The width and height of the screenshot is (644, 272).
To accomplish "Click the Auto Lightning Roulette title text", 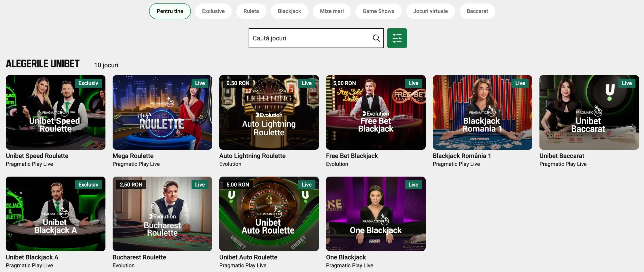I will click(x=252, y=156).
